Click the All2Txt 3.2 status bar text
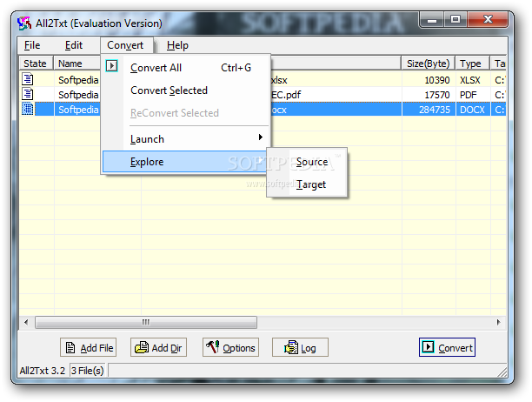 (x=43, y=371)
